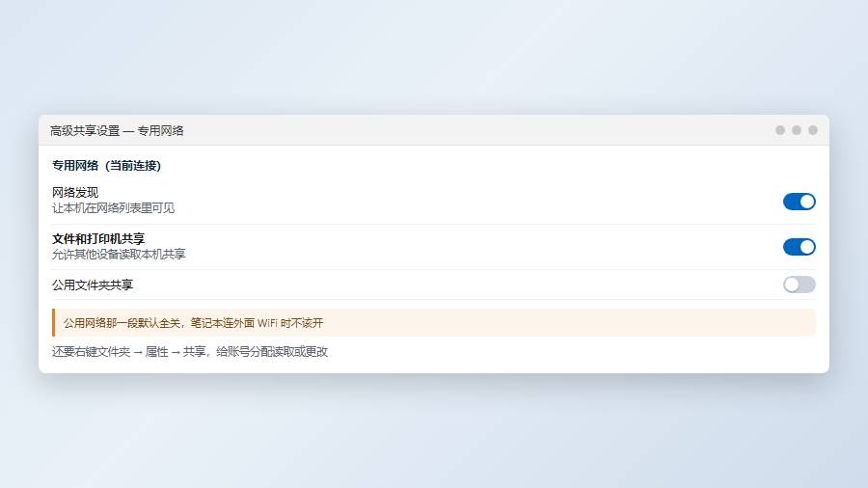
Task: Disable the 文件和打印机共享 switch
Action: (x=799, y=247)
